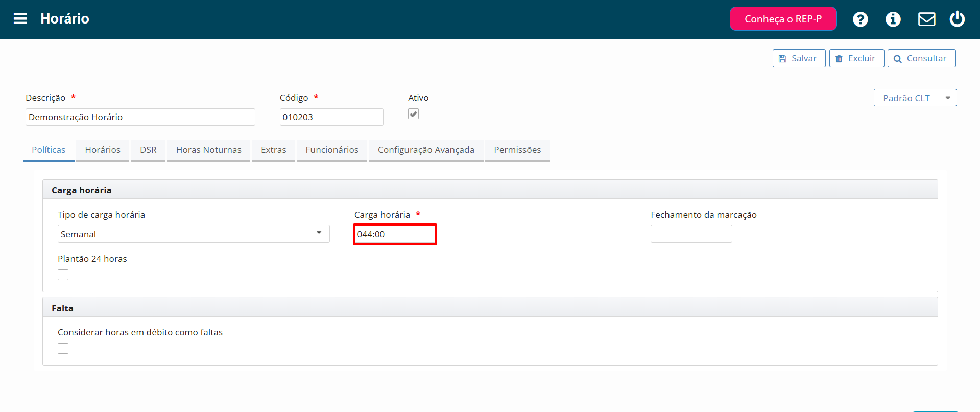Edit the Descrição input field
The width and height of the screenshot is (980, 412).
140,117
